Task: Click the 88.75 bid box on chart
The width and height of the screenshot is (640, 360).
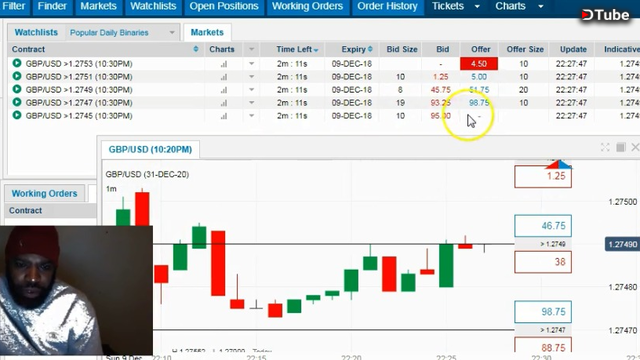Action: click(543, 346)
